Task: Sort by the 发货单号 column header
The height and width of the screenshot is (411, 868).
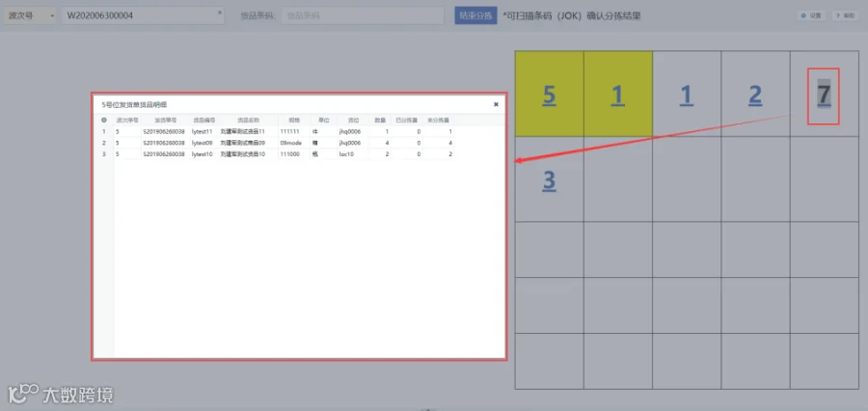Action: coord(164,120)
